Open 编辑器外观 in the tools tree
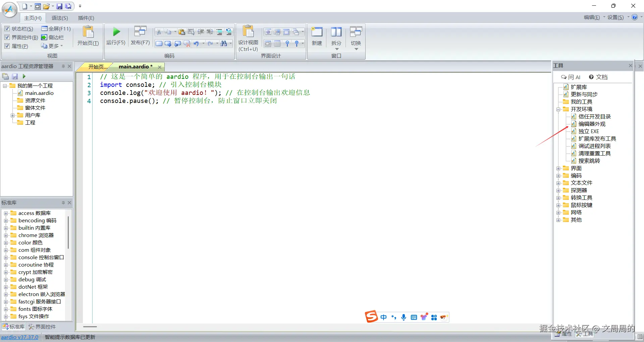The image size is (644, 342). point(592,124)
